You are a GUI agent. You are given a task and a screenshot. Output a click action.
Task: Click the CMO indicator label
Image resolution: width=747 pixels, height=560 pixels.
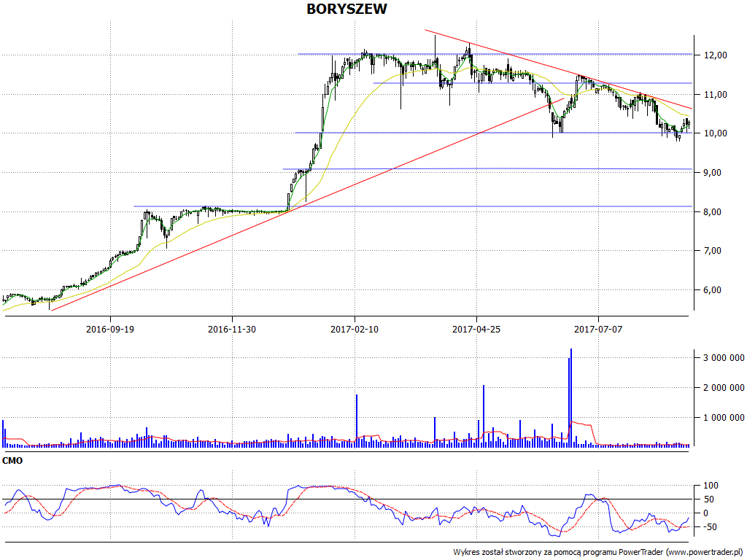tap(12, 461)
